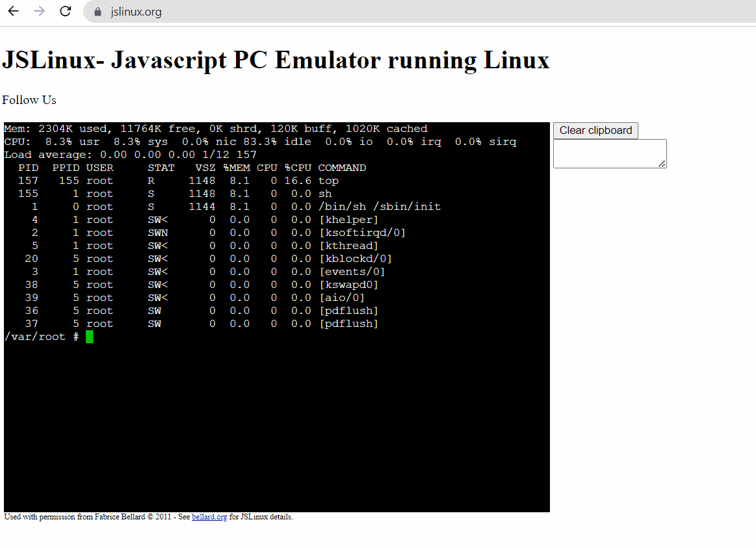Click the /var/root # shell prompt
The image size is (756, 548).
point(39,336)
